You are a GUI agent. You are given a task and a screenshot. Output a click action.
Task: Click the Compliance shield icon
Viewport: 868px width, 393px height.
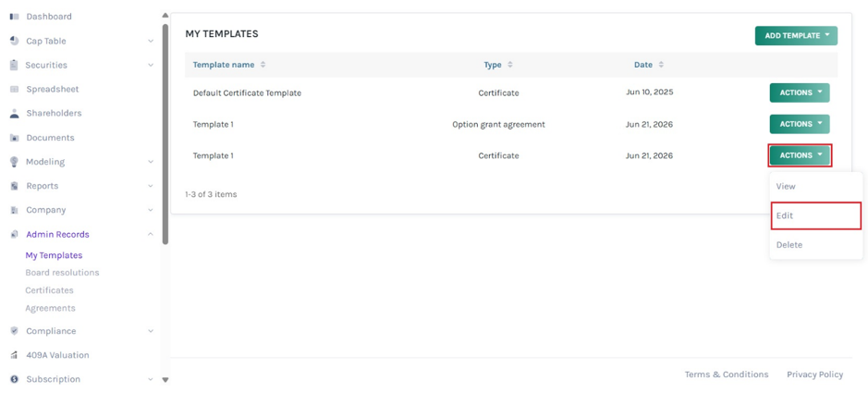pos(15,331)
